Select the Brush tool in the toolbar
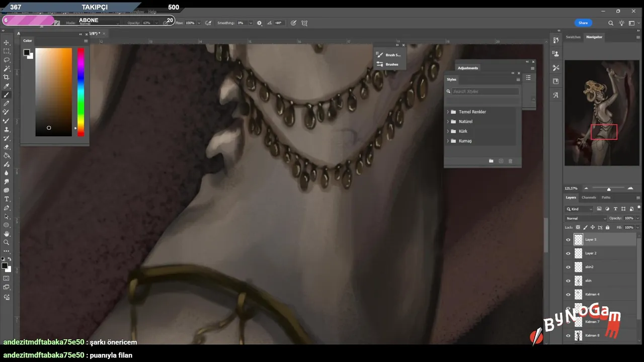 pyautogui.click(x=7, y=95)
